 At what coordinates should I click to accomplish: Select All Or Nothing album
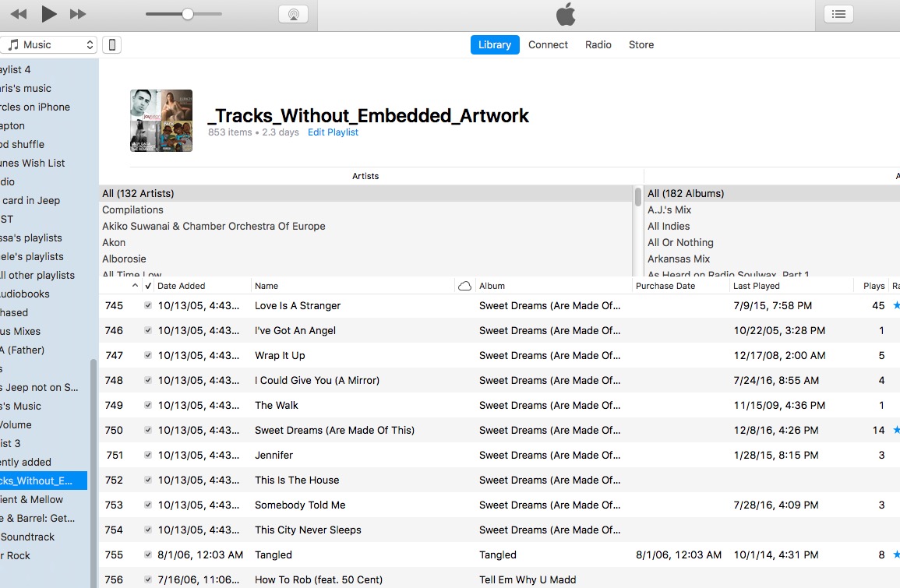tap(772, 243)
